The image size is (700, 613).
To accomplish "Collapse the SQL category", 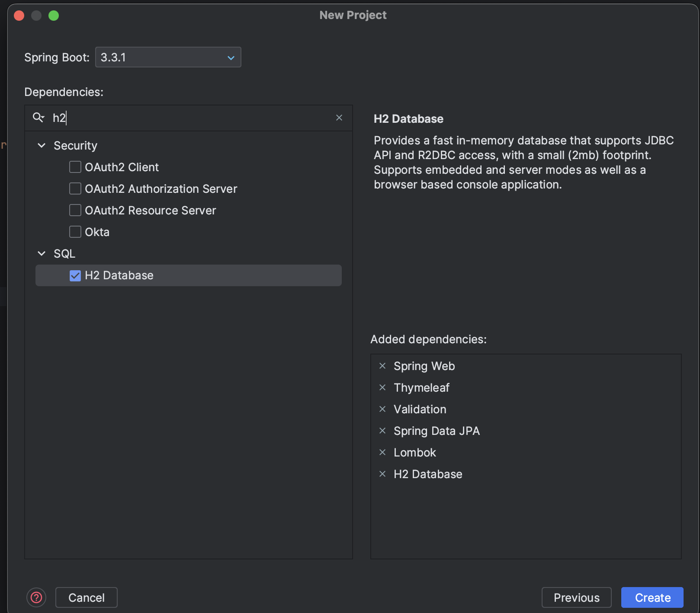I will [x=42, y=254].
